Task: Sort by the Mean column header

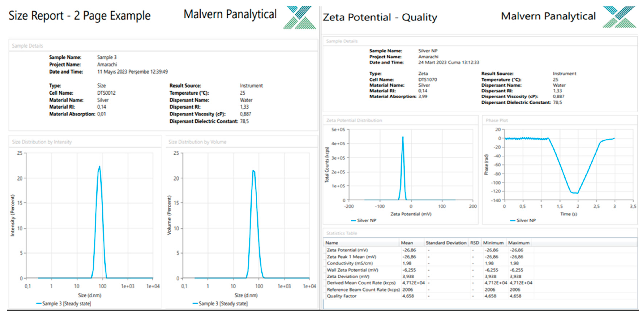Action: pos(407,243)
